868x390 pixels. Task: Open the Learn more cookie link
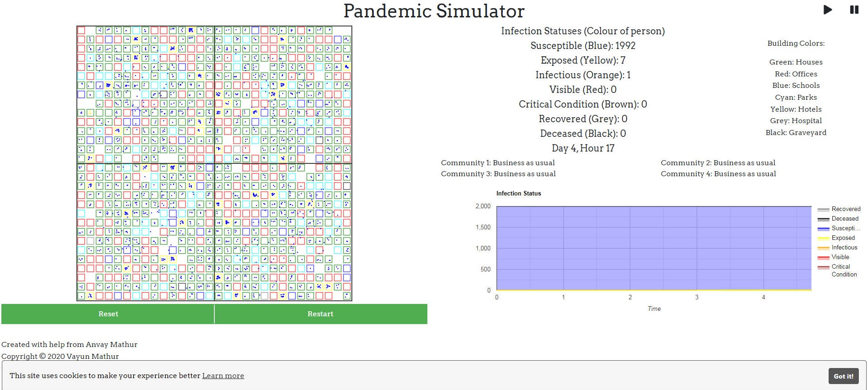tap(223, 376)
